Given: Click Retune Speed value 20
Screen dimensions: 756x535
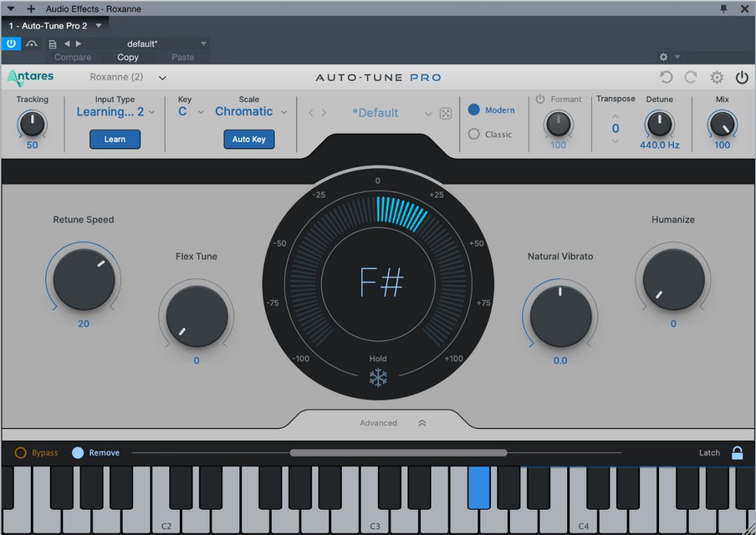Looking at the screenshot, I should pyautogui.click(x=84, y=324).
